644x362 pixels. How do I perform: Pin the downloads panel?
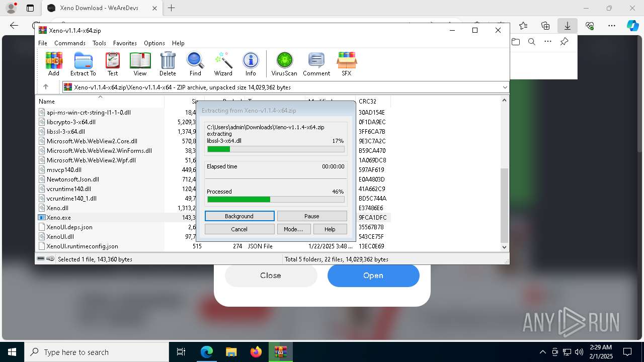565,42
